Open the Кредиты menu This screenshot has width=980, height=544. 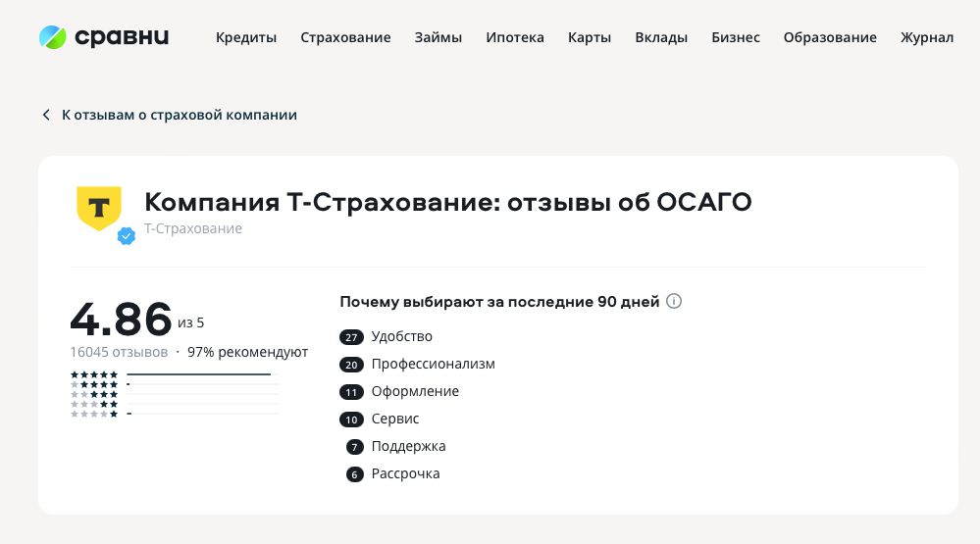(246, 37)
